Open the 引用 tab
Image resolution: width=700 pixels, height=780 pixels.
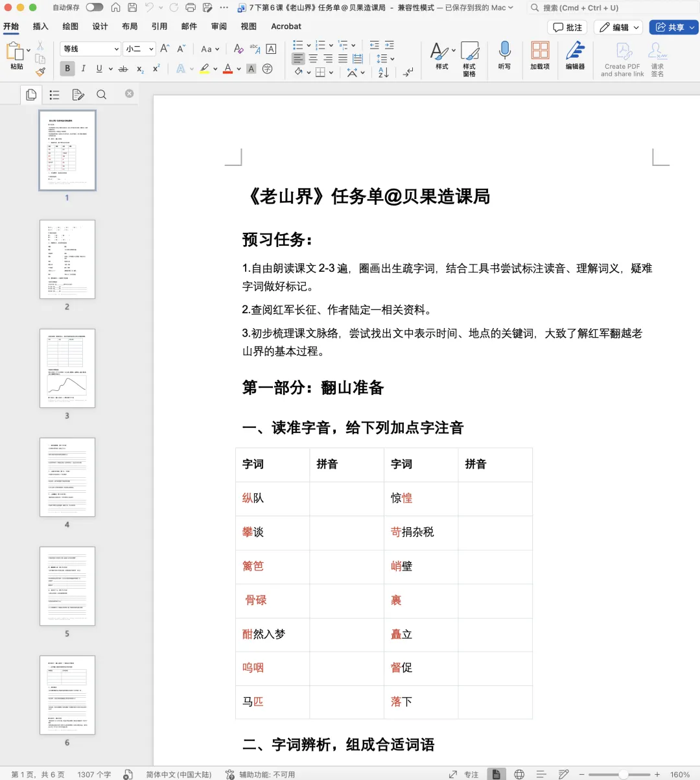[x=159, y=27]
